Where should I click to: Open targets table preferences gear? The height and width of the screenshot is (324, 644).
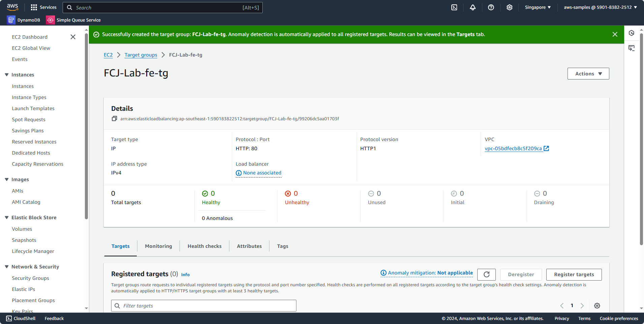coord(597,306)
